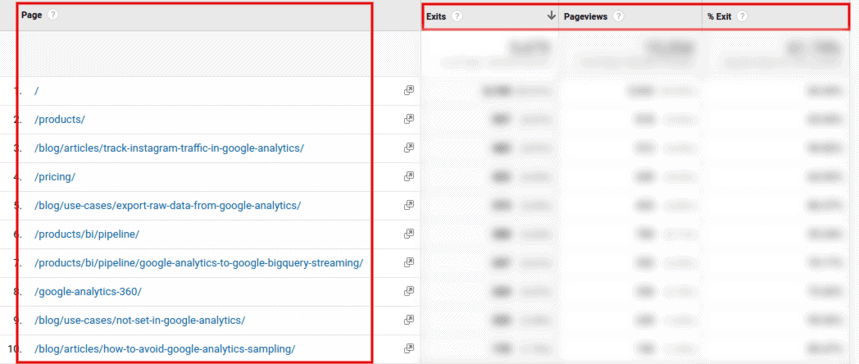Select the Exits column header
Viewport: 859px width, 364px height.
click(436, 16)
